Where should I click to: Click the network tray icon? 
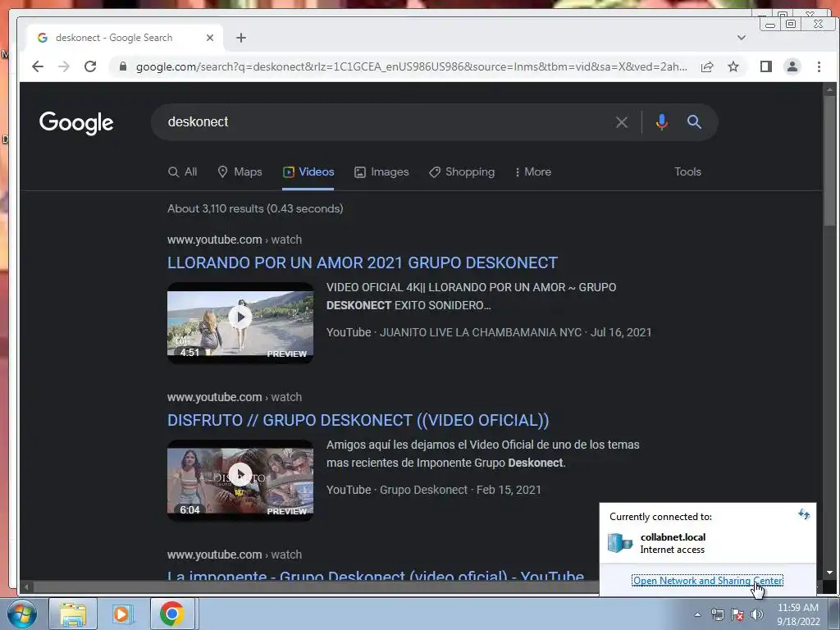click(x=717, y=614)
